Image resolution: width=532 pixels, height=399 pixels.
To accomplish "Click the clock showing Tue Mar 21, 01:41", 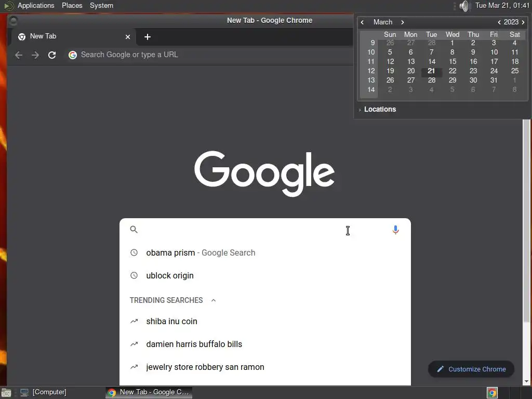I will pos(502,5).
